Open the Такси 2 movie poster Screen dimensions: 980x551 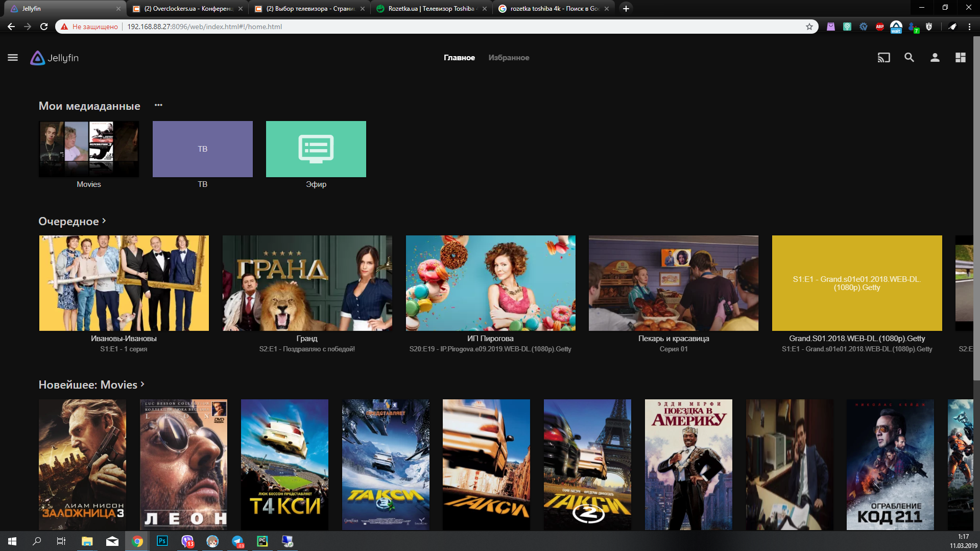click(587, 465)
